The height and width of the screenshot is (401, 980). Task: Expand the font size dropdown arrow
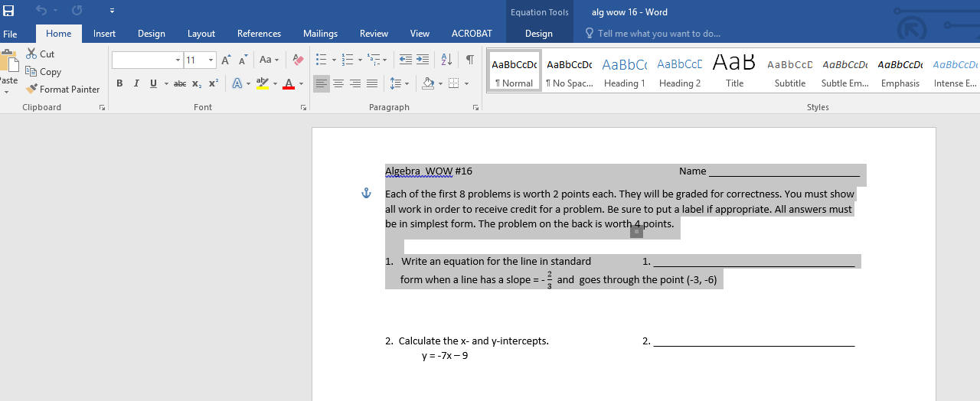(x=211, y=60)
